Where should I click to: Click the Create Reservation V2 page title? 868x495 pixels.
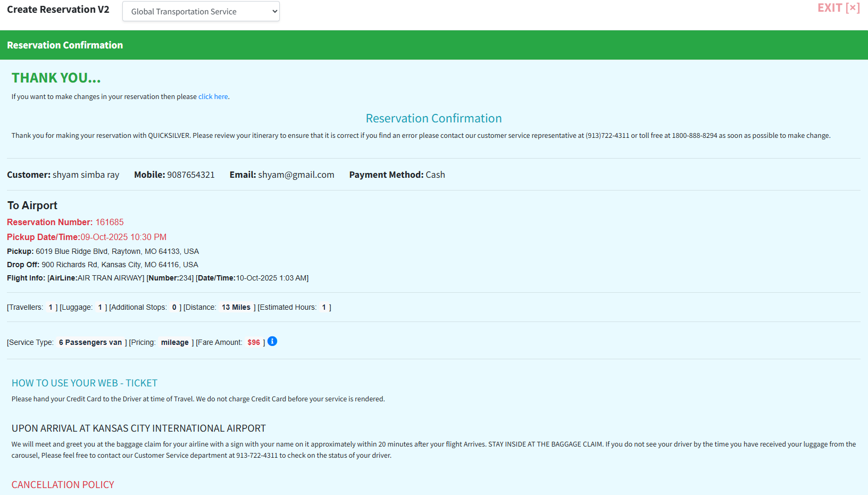[58, 10]
